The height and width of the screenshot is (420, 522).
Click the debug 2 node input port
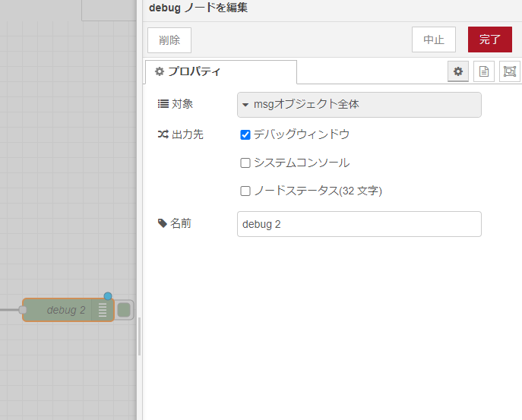pos(23,310)
